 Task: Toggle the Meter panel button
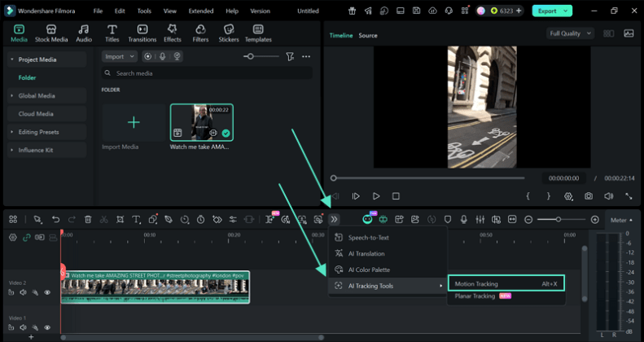[620, 220]
